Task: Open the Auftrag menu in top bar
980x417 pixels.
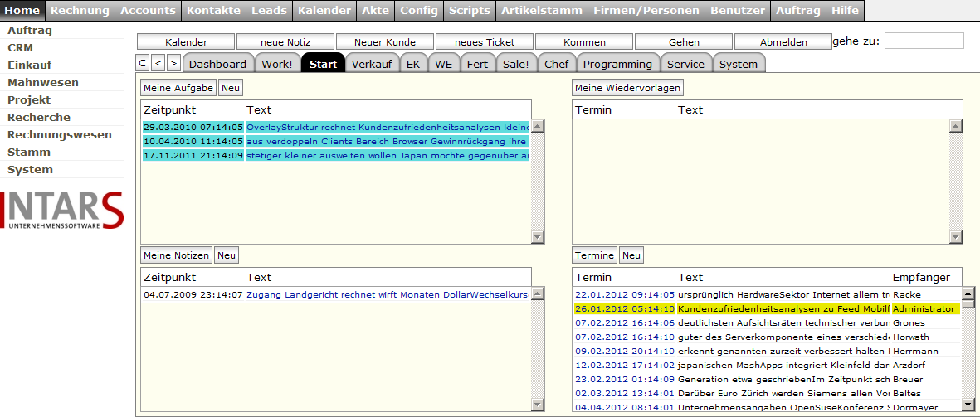Action: 798,10
